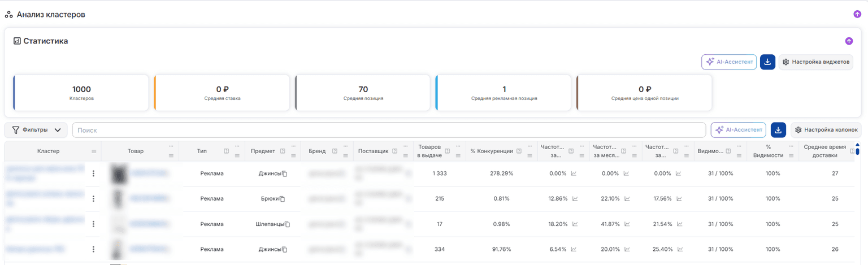The width and height of the screenshot is (868, 265).
Task: Open Настройка виджетов settings
Action: [x=816, y=62]
